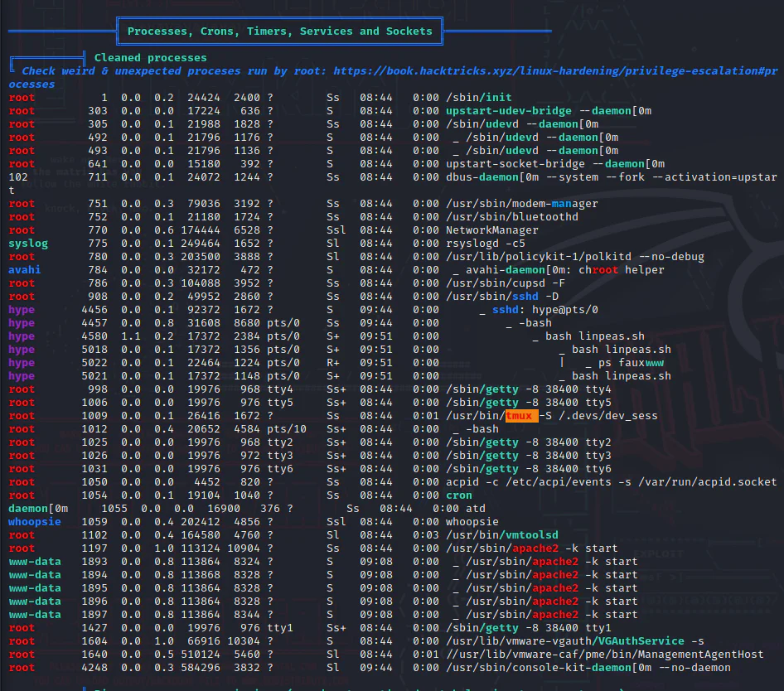Click PID 1009 of the tmux process
The width and height of the screenshot is (784, 691).
coord(94,416)
